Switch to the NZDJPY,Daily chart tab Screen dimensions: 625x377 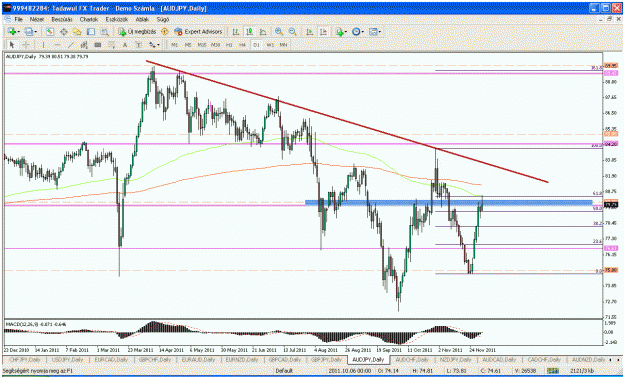tap(455, 359)
